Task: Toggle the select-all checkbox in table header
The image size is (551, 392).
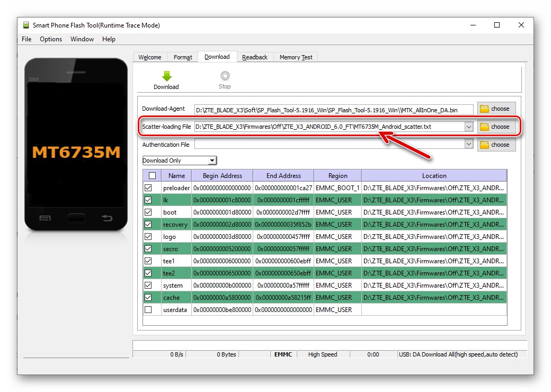Action: pyautogui.click(x=152, y=176)
